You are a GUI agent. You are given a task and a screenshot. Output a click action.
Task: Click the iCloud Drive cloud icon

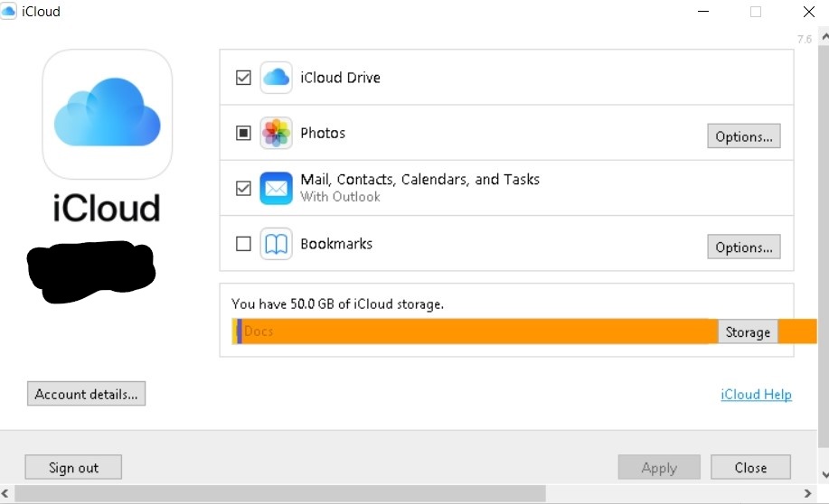[x=276, y=78]
